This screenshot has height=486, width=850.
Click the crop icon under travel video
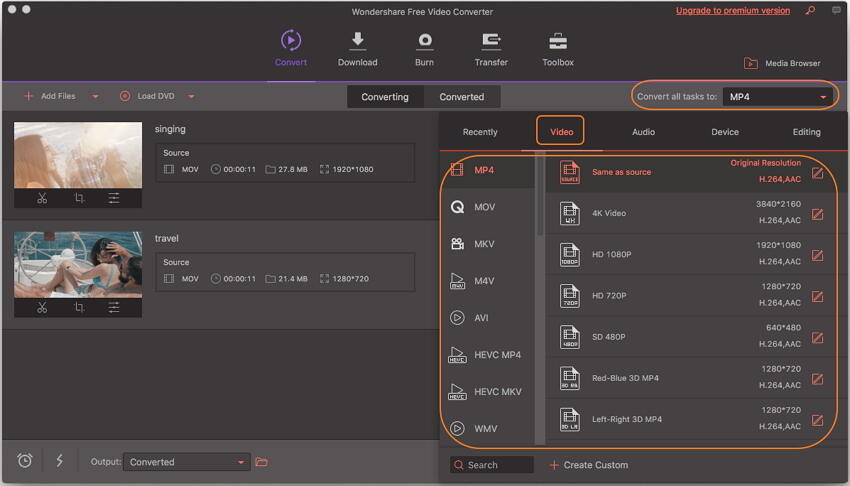(x=79, y=307)
